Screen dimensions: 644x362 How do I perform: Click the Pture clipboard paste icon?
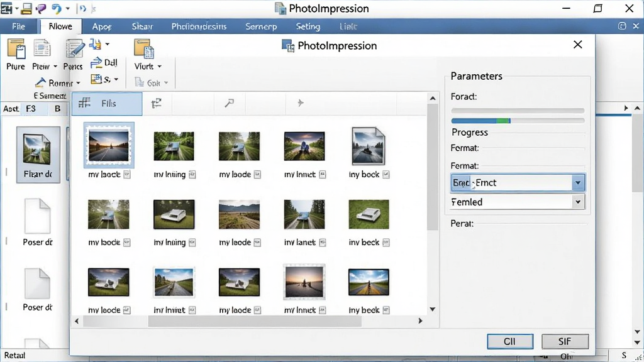coord(16,49)
